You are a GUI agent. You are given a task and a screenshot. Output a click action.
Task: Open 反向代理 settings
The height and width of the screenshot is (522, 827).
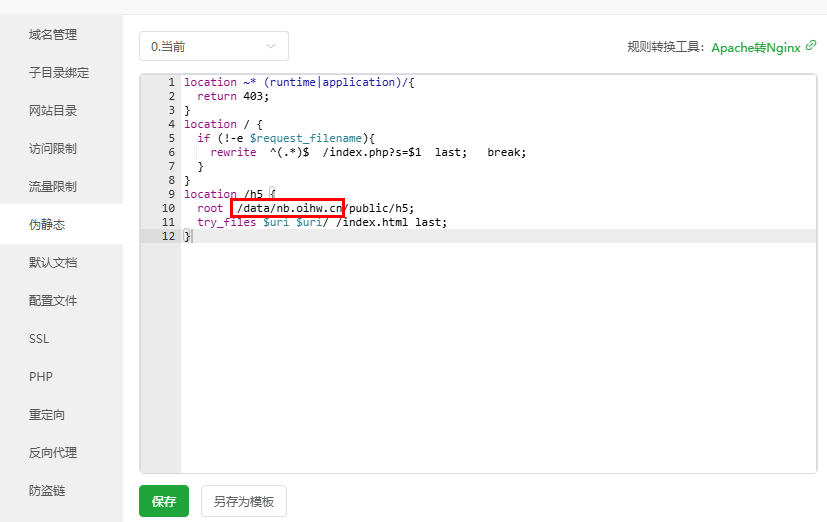tap(53, 452)
